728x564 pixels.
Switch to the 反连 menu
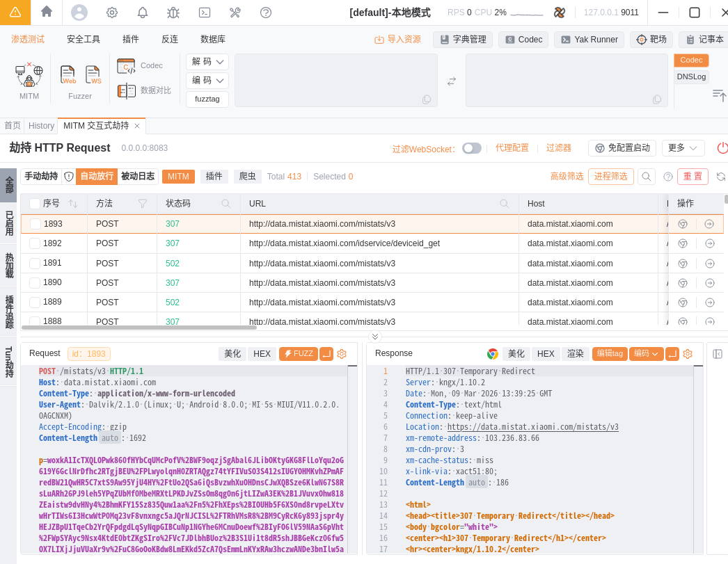170,40
